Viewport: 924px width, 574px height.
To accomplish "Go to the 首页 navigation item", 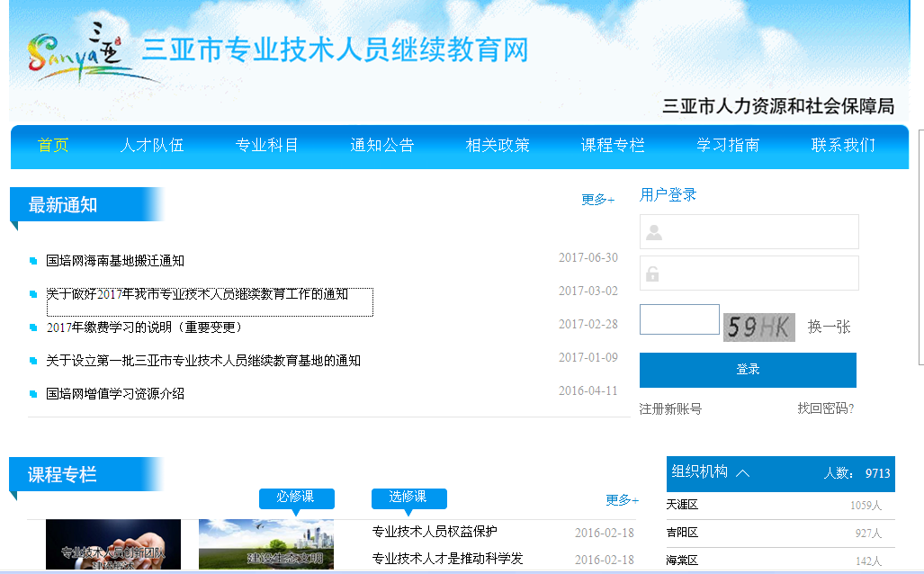I will coord(53,146).
